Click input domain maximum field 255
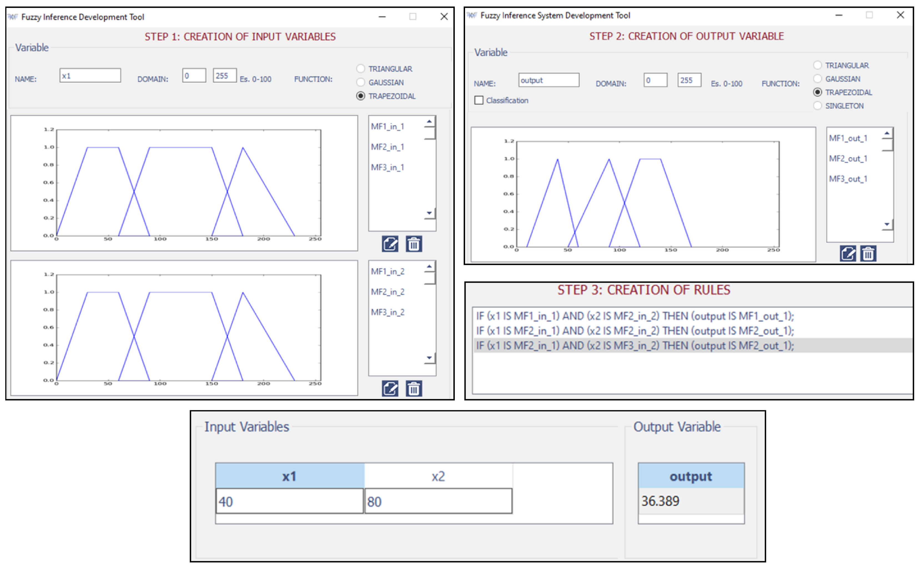 [224, 76]
